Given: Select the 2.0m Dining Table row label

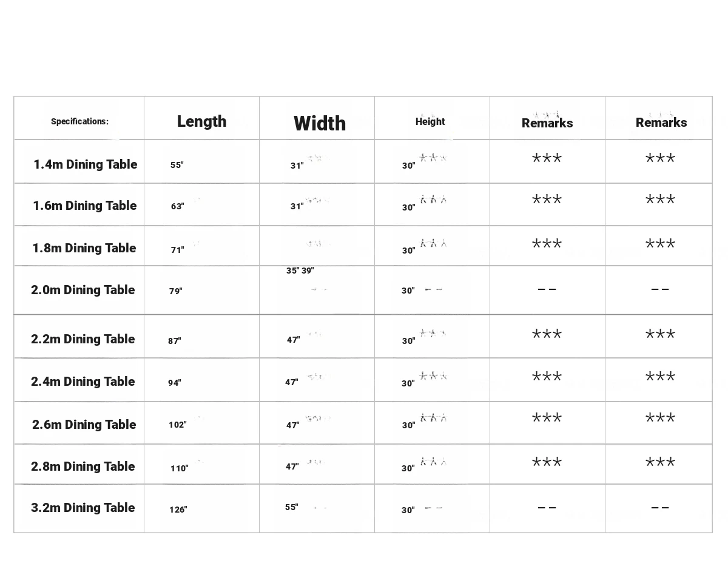Looking at the screenshot, I should 83,290.
